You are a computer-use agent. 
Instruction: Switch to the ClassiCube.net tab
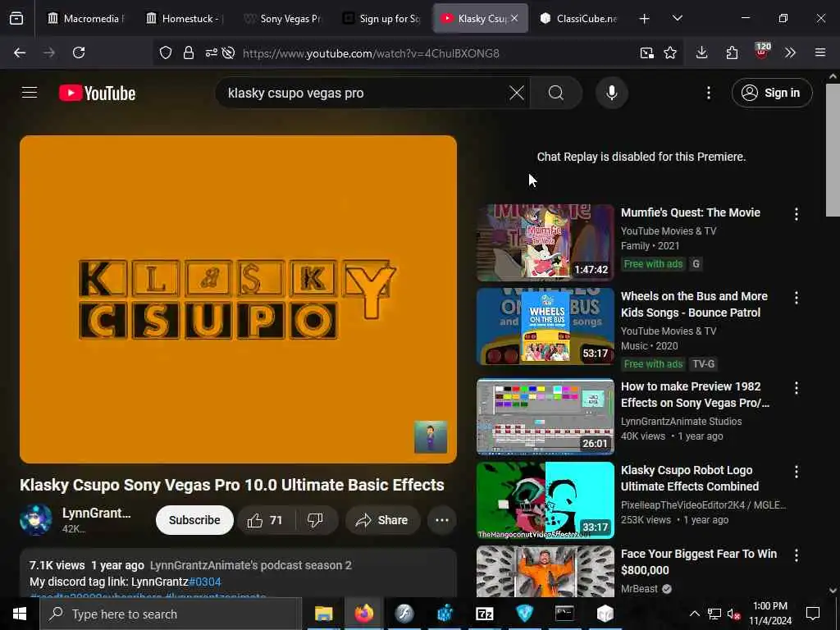(x=578, y=18)
